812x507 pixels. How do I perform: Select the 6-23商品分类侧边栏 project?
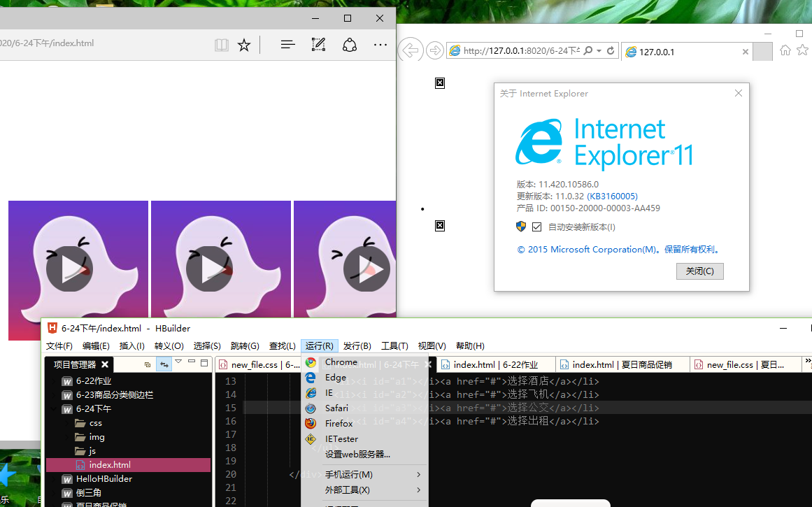click(x=115, y=395)
